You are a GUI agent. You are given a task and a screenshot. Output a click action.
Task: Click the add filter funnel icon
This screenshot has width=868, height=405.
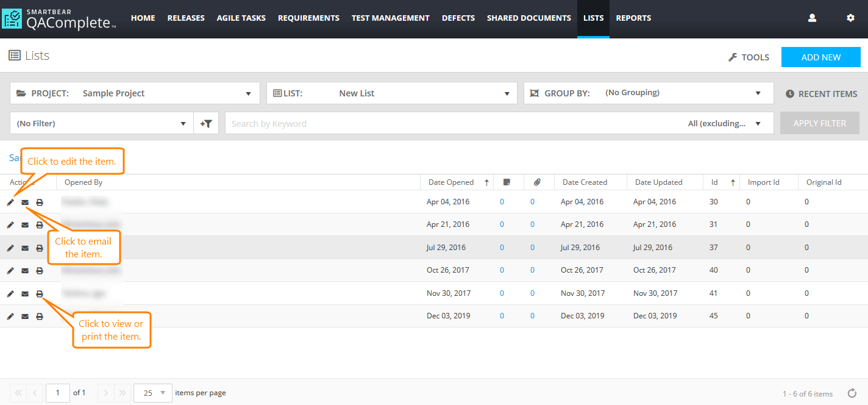pos(206,123)
